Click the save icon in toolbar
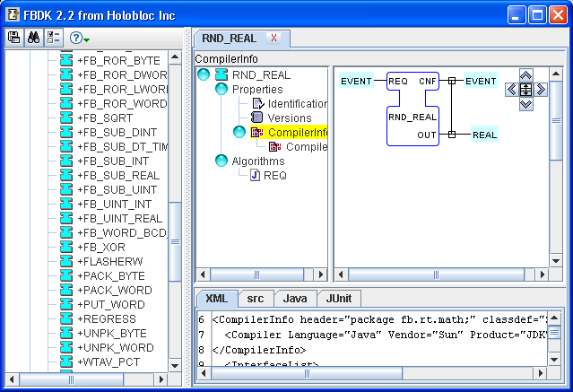The image size is (573, 392). point(14,38)
